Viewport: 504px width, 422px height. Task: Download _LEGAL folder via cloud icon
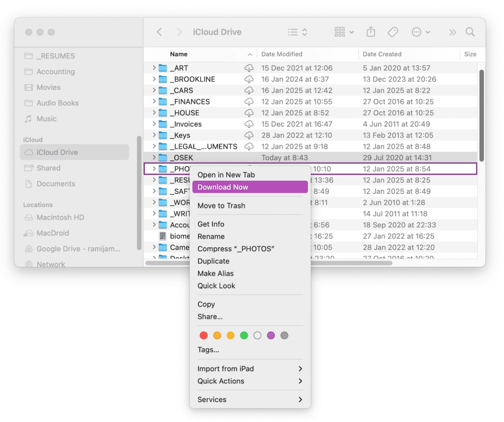coord(249,147)
